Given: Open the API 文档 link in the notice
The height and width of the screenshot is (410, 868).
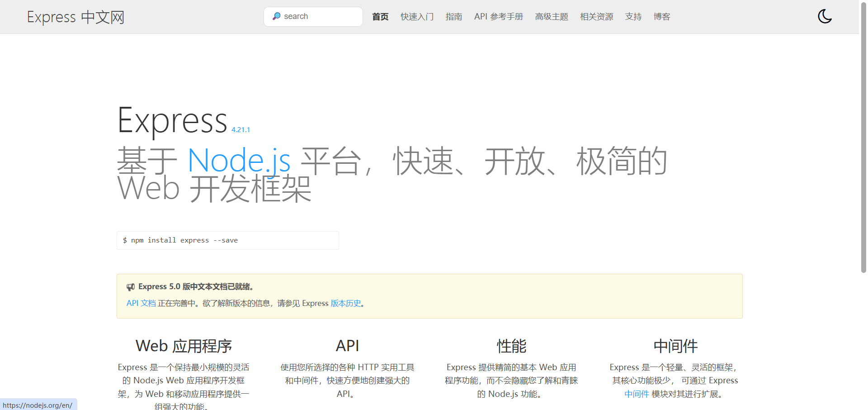Looking at the screenshot, I should click(141, 303).
